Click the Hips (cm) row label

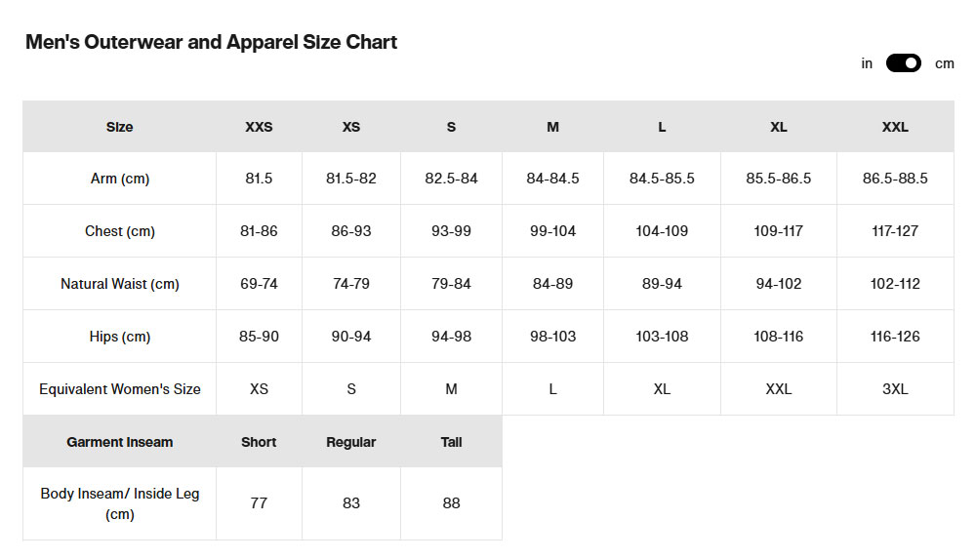pyautogui.click(x=120, y=337)
